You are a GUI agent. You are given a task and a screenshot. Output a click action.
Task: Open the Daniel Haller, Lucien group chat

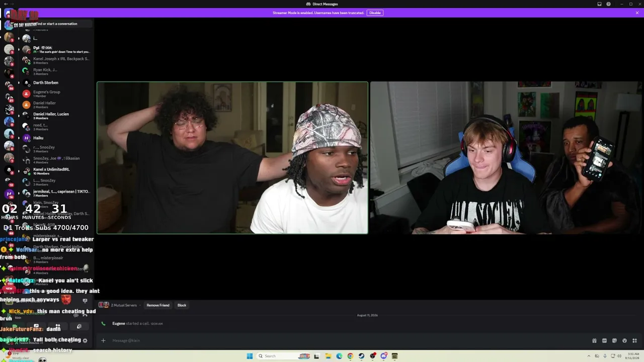point(56,116)
